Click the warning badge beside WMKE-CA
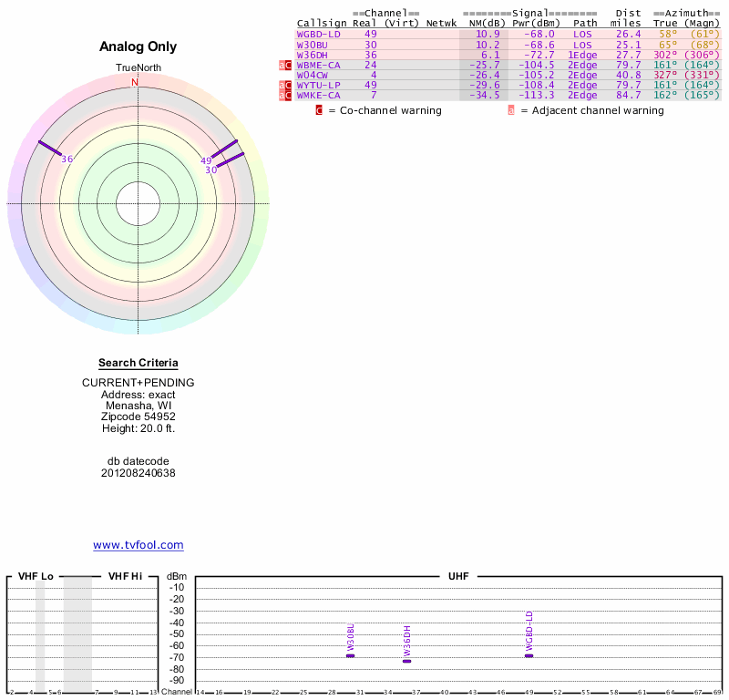729x700 pixels. click(x=285, y=96)
